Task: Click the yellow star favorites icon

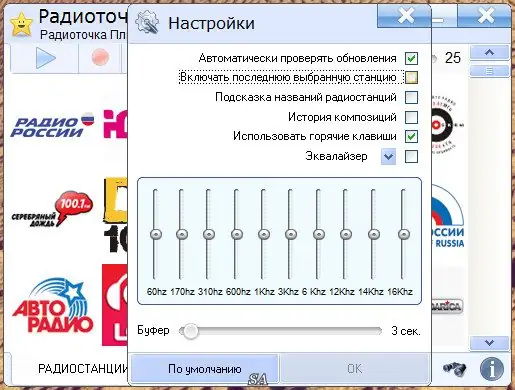Action: pos(21,24)
